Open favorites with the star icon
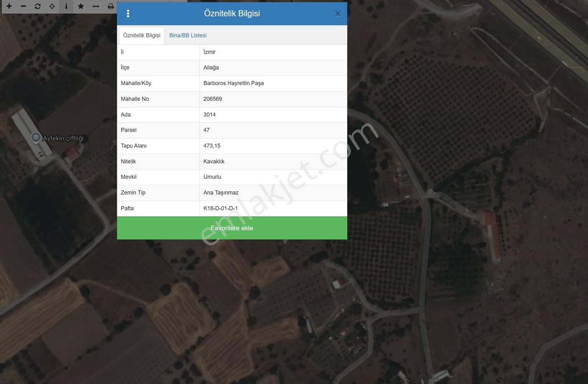This screenshot has height=384, width=588. pos(81,6)
